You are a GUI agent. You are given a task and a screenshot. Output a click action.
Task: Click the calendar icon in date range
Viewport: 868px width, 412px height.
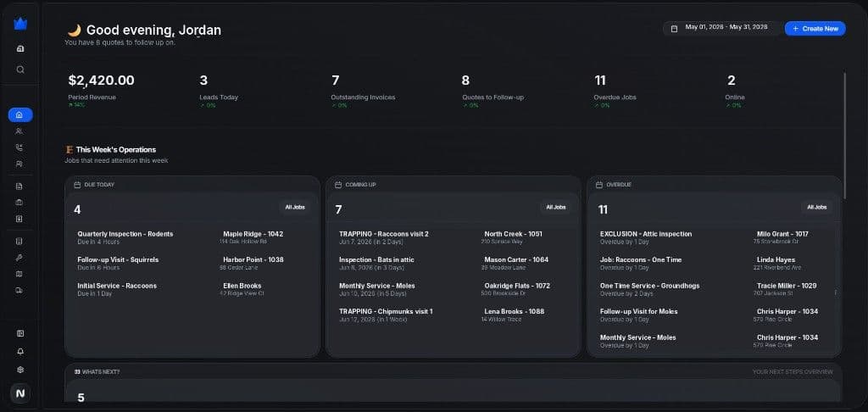coord(674,28)
